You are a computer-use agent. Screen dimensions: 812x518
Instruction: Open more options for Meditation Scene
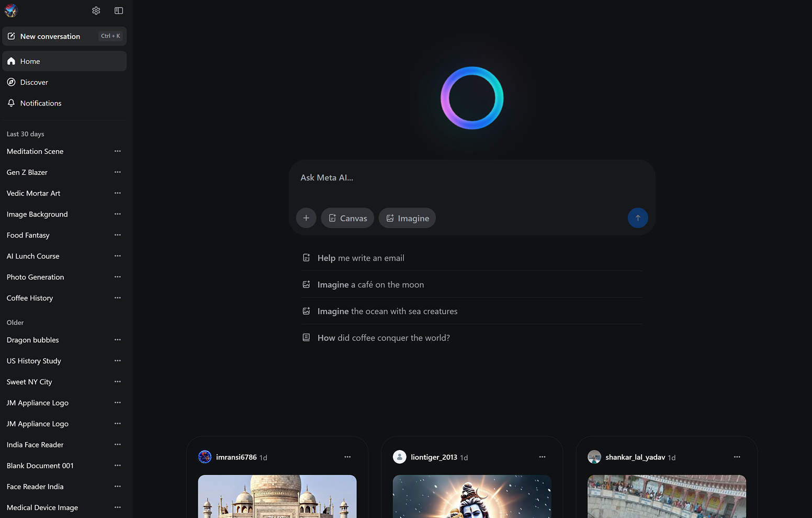(x=118, y=151)
